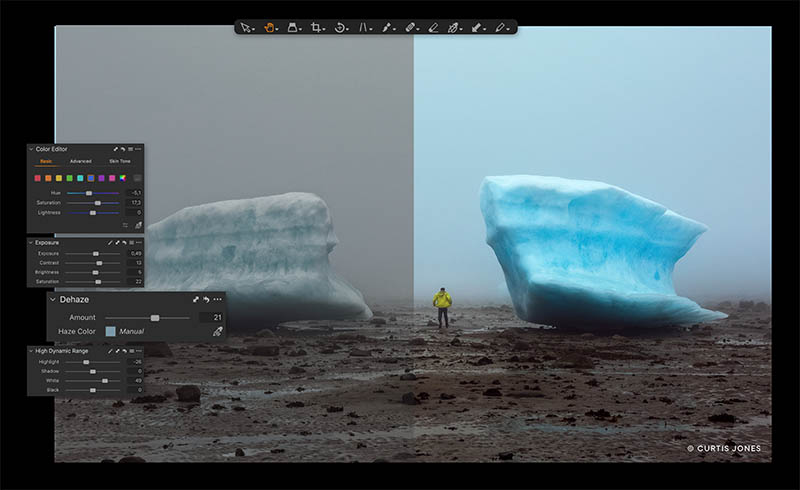The width and height of the screenshot is (800, 490).
Task: Click the Color Editor picker eyedropper icon
Action: [x=138, y=225]
